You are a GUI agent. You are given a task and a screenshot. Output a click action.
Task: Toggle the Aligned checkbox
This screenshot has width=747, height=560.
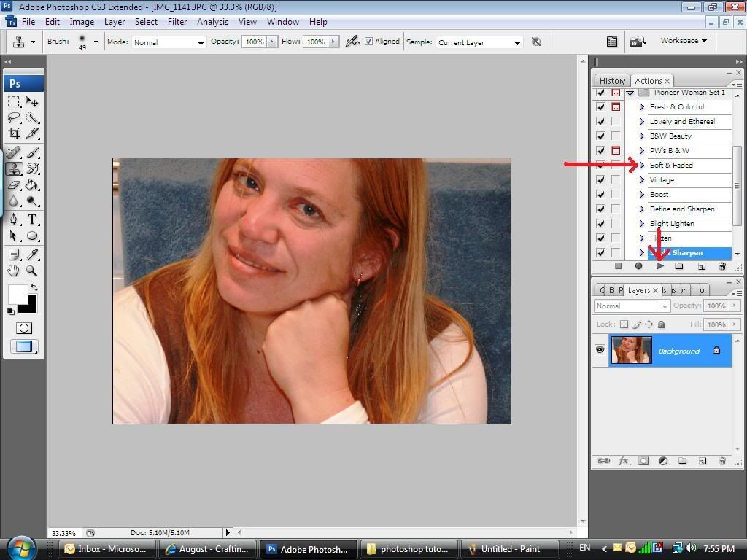(369, 42)
